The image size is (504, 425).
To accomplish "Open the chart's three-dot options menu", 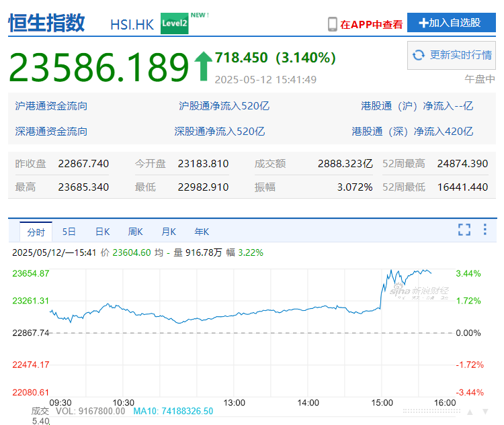I will (x=485, y=230).
